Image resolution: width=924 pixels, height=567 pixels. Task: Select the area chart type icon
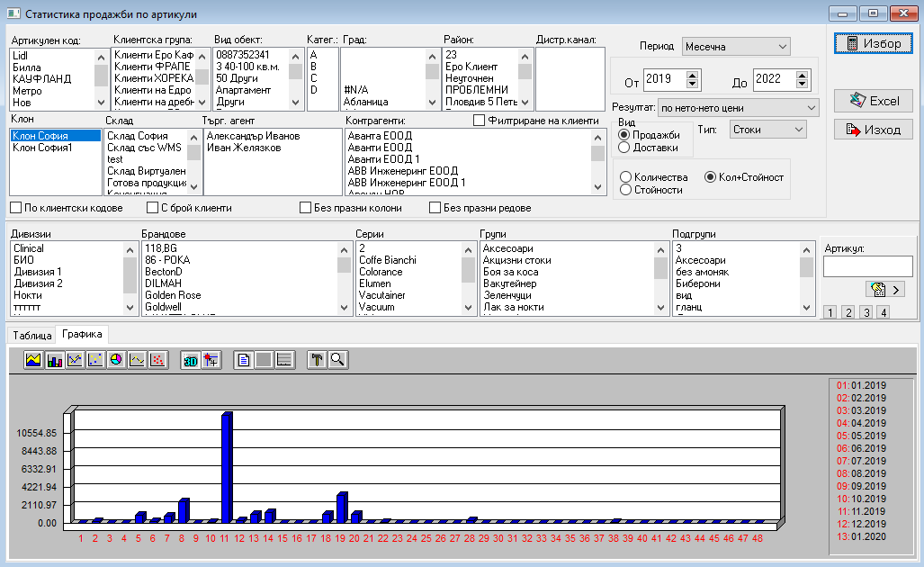pyautogui.click(x=33, y=359)
